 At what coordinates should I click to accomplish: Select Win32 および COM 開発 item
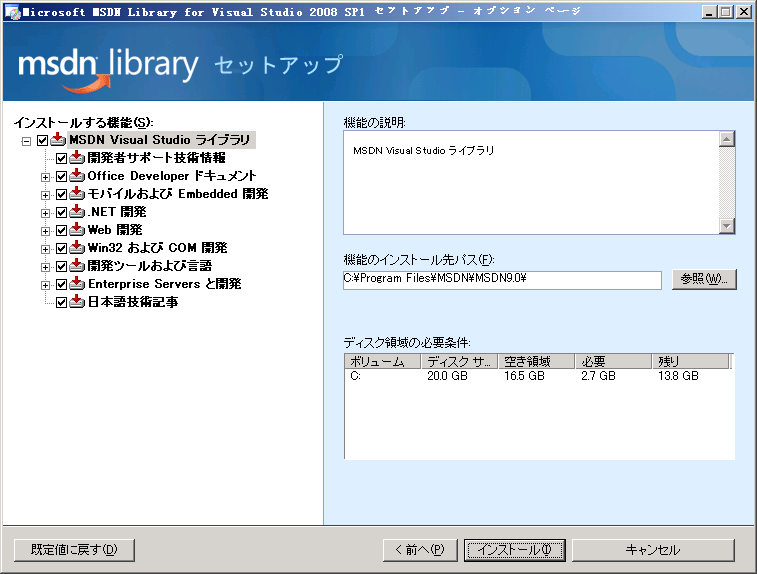(157, 248)
